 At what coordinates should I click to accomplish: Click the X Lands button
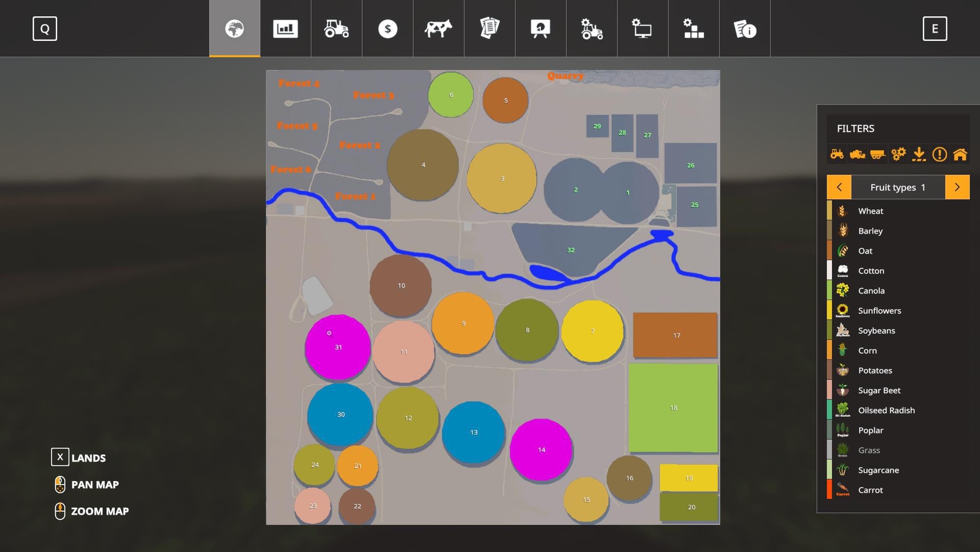[x=60, y=457]
